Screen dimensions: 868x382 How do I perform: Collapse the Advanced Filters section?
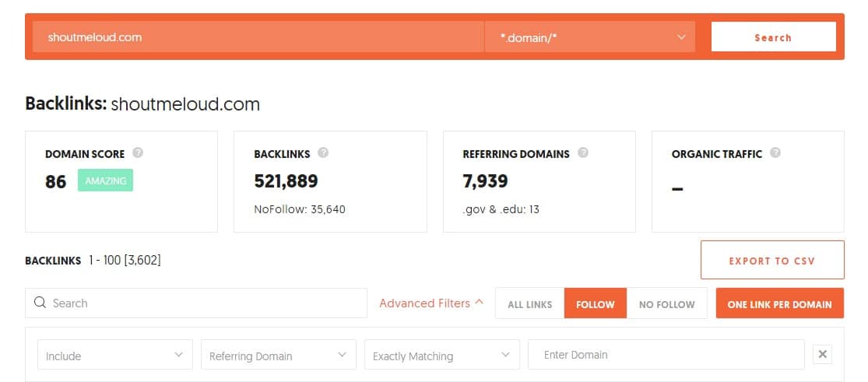431,303
